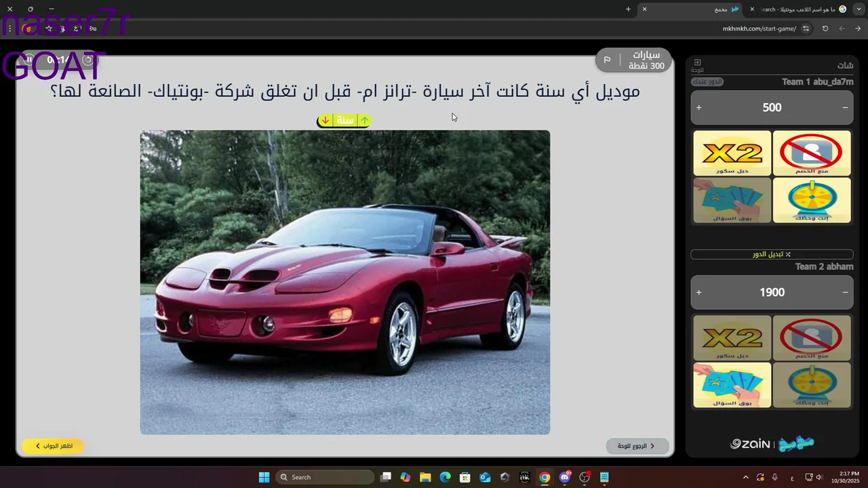Open a new browser tab
The height and width of the screenshot is (488, 868).
tap(628, 9)
